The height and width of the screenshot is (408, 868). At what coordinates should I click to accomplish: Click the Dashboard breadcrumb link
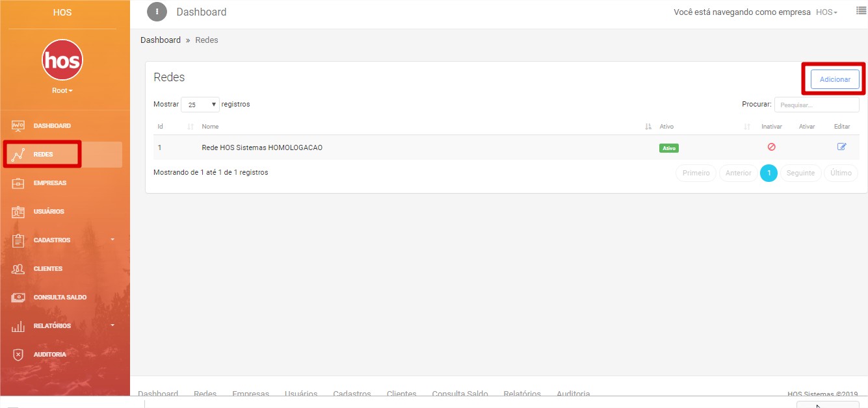161,40
